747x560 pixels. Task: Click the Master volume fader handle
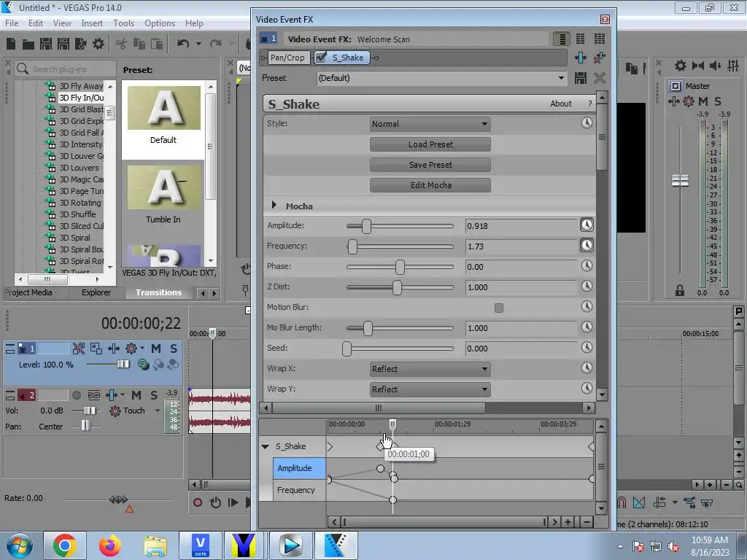680,181
